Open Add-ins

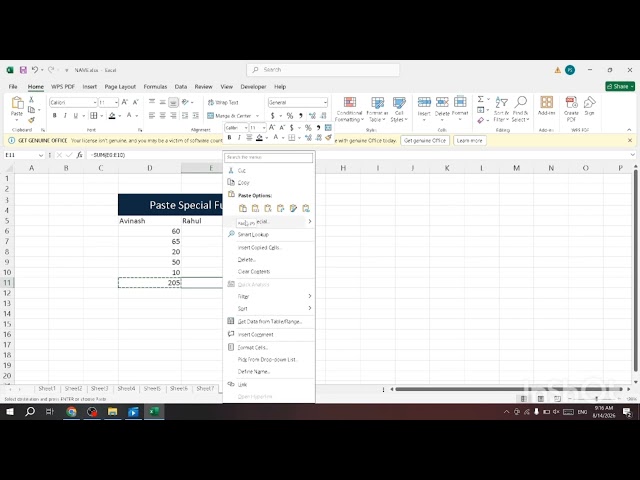click(x=547, y=106)
